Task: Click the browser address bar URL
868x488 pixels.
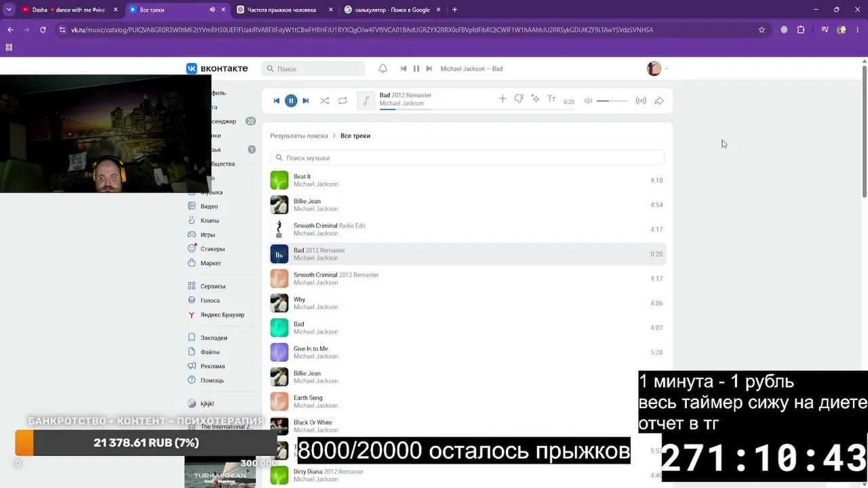Action: click(362, 30)
